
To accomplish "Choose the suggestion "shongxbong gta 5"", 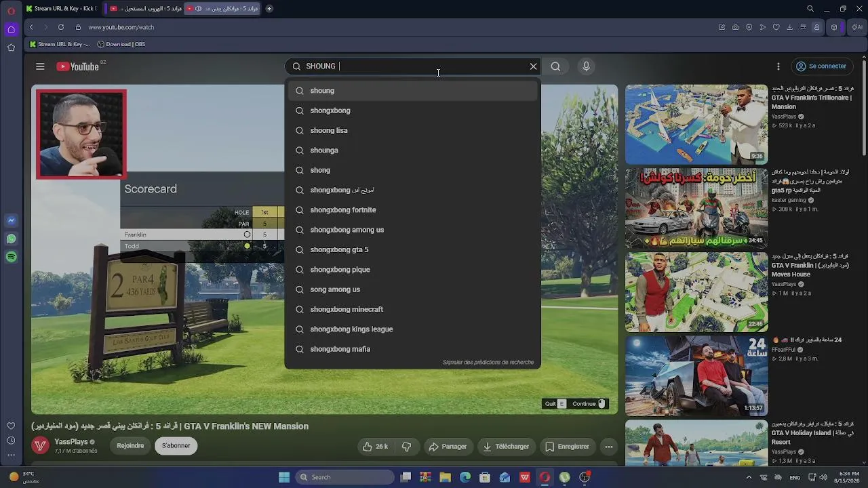I will click(x=412, y=249).
